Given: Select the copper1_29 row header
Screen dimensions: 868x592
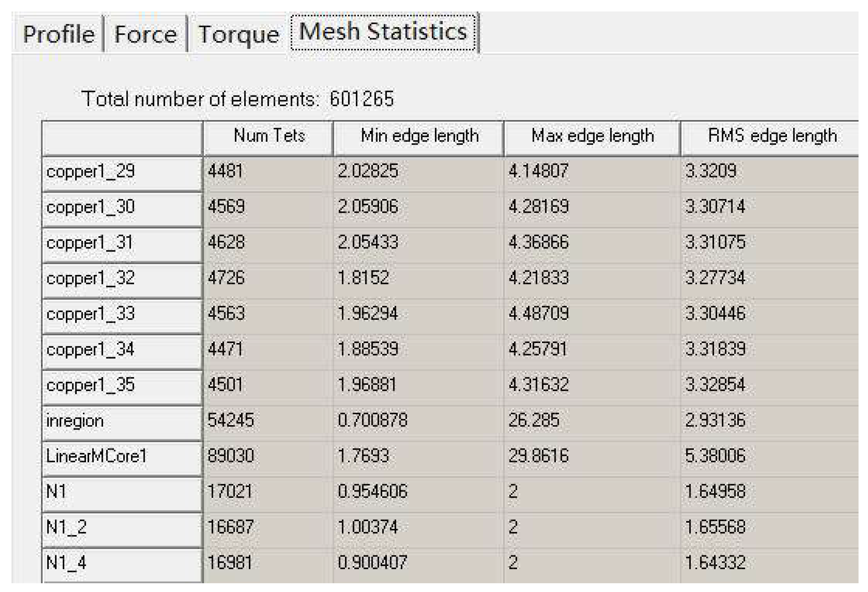Looking at the screenshot, I should coord(122,172).
